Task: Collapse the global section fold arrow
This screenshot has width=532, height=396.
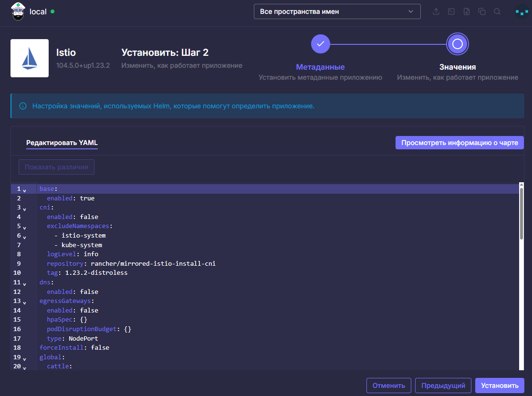Action: pos(24,359)
